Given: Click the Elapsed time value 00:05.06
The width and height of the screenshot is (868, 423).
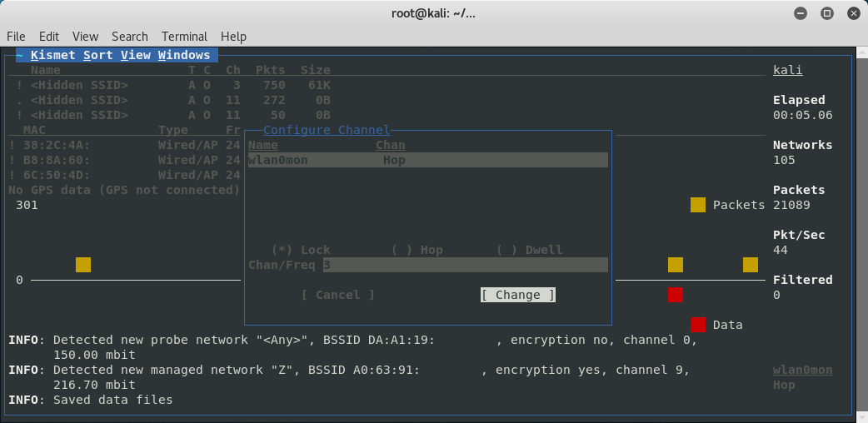Looking at the screenshot, I should [803, 115].
